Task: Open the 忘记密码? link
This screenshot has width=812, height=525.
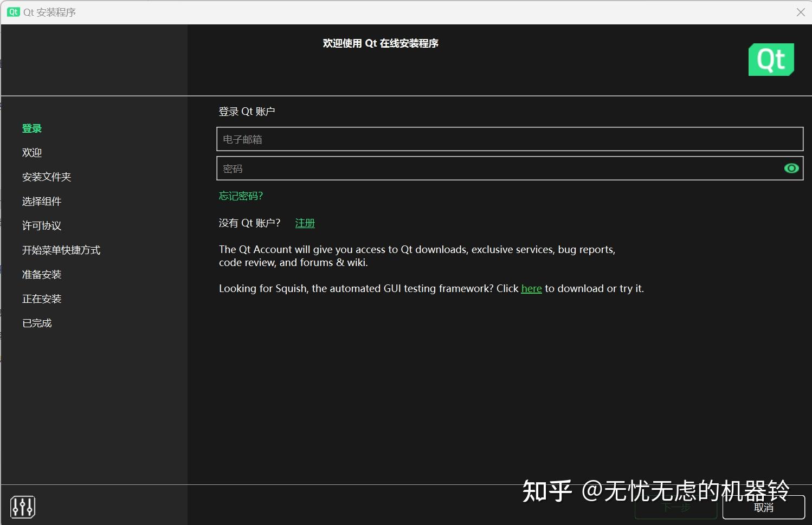Action: (240, 196)
